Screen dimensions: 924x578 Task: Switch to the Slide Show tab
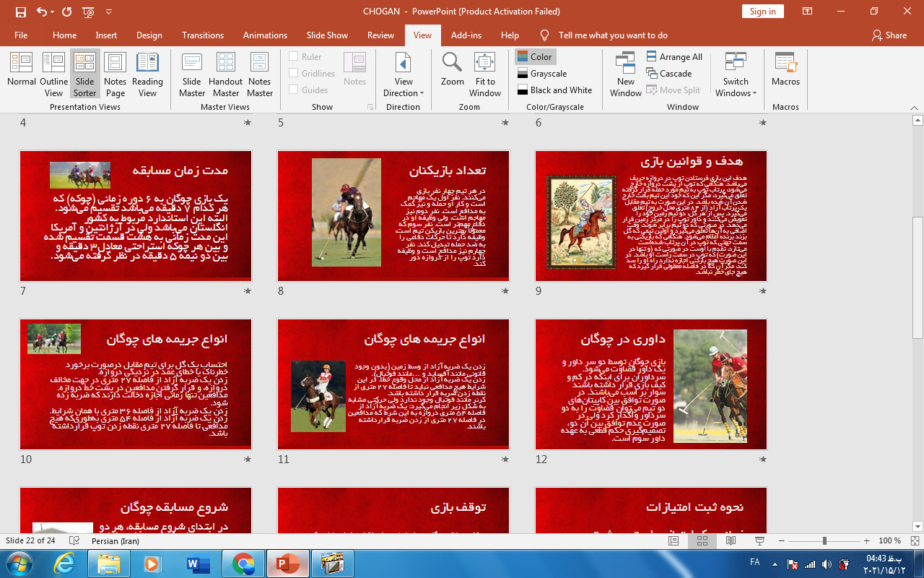click(x=327, y=35)
